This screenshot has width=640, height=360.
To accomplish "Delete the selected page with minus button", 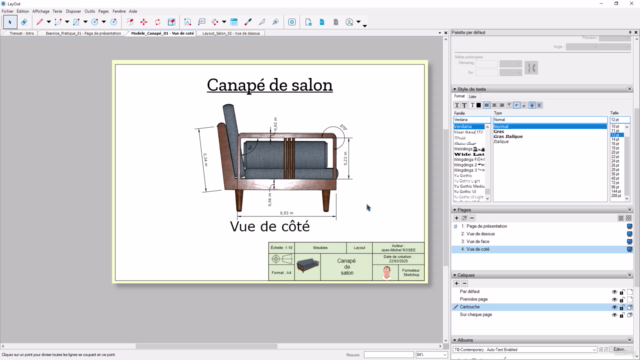I will tap(472, 218).
